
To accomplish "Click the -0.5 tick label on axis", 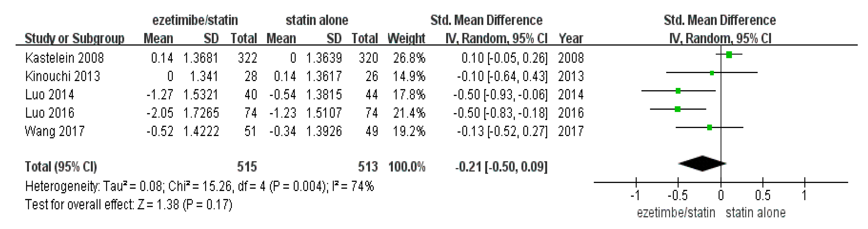I will 677,195.
